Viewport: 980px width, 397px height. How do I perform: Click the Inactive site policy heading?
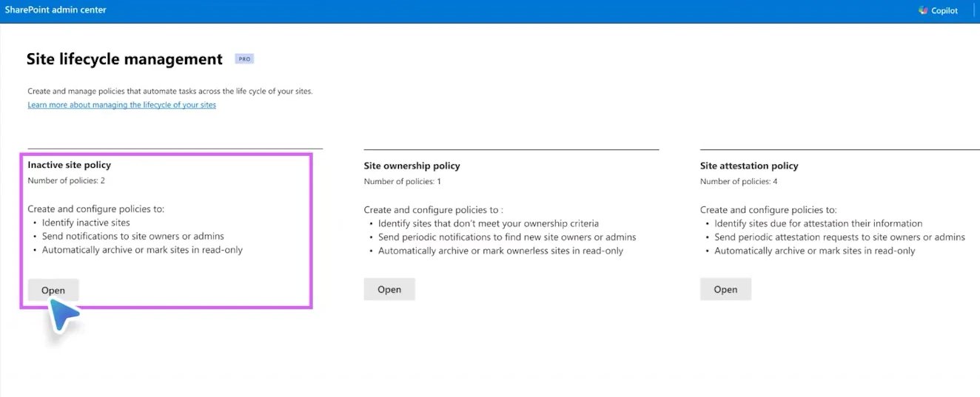[70, 165]
